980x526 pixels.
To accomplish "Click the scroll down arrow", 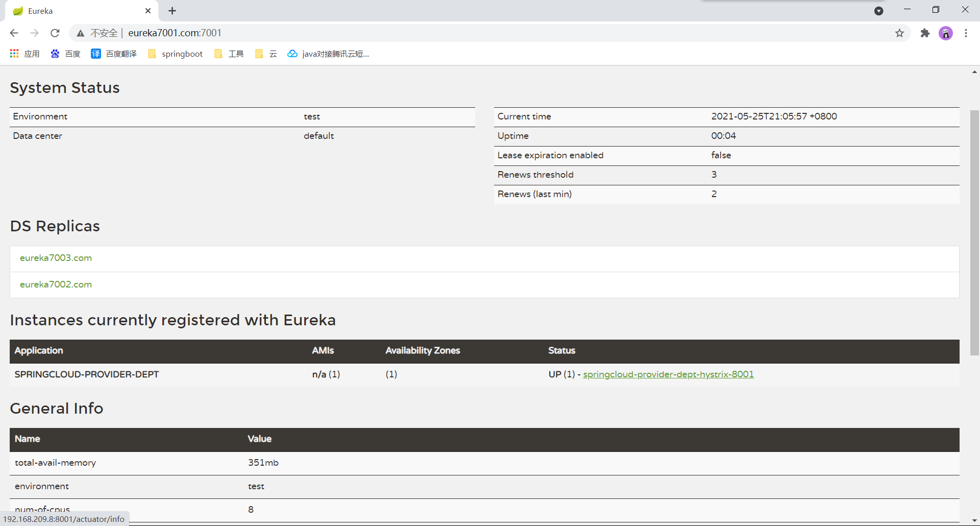I will tap(974, 520).
